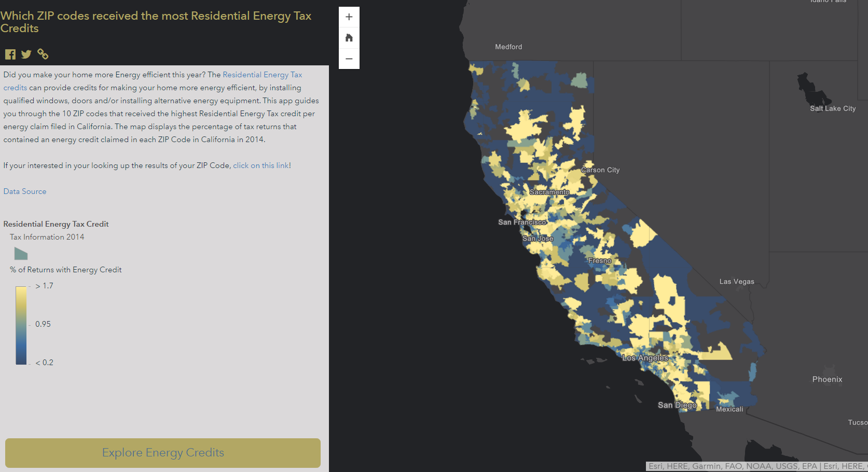This screenshot has height=472, width=868.
Task: Click the teal legend polygon symbol
Action: coord(21,254)
